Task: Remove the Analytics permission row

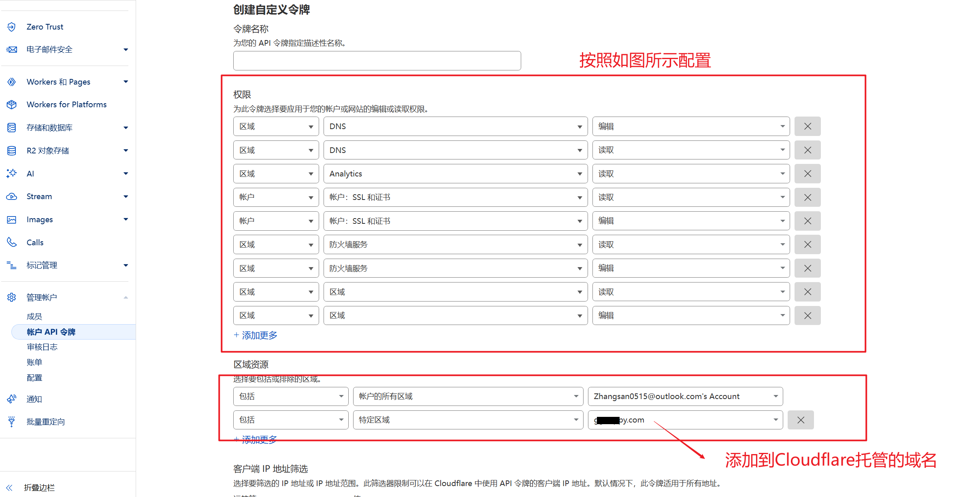Action: point(807,174)
